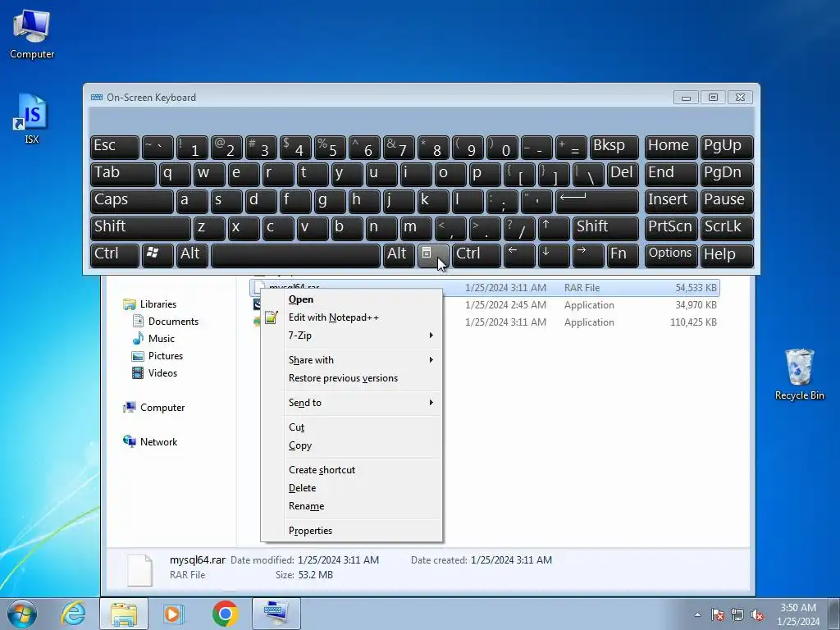Image resolution: width=840 pixels, height=630 pixels.
Task: Toggle the left Shift key
Action: click(x=140, y=228)
